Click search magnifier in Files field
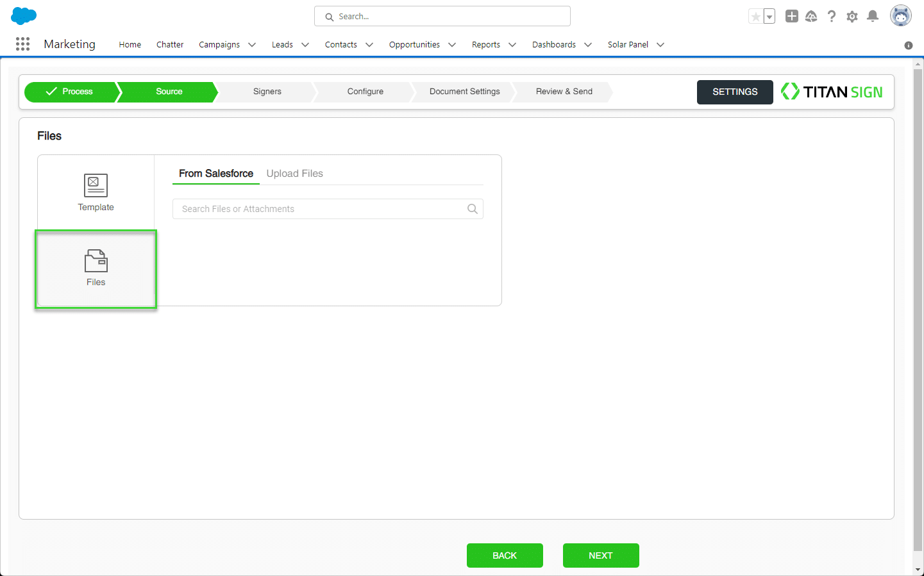The width and height of the screenshot is (924, 576). 473,209
